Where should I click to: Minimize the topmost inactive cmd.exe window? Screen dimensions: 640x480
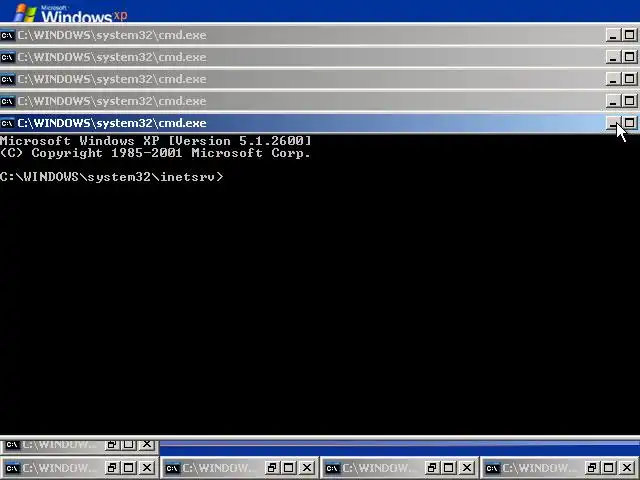tap(612, 35)
